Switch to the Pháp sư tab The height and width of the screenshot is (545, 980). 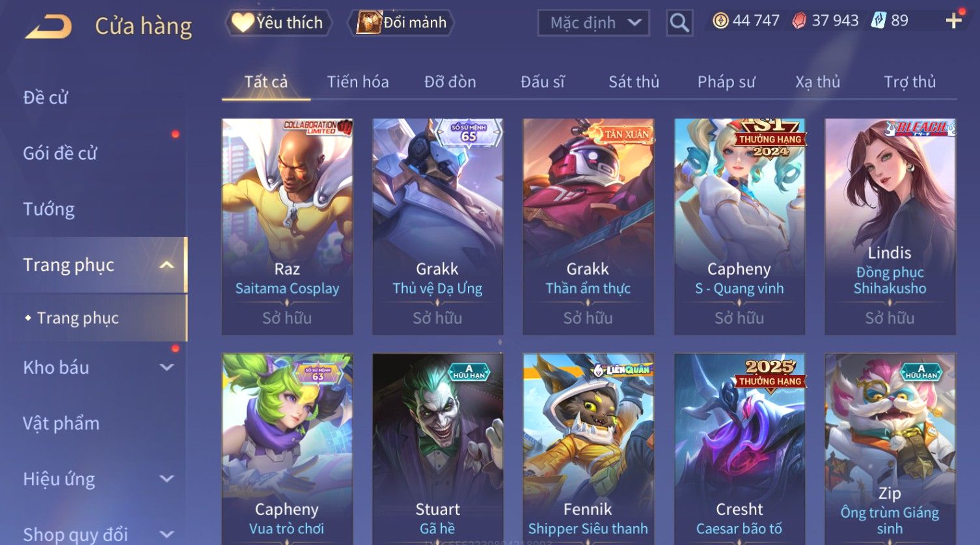click(x=726, y=82)
